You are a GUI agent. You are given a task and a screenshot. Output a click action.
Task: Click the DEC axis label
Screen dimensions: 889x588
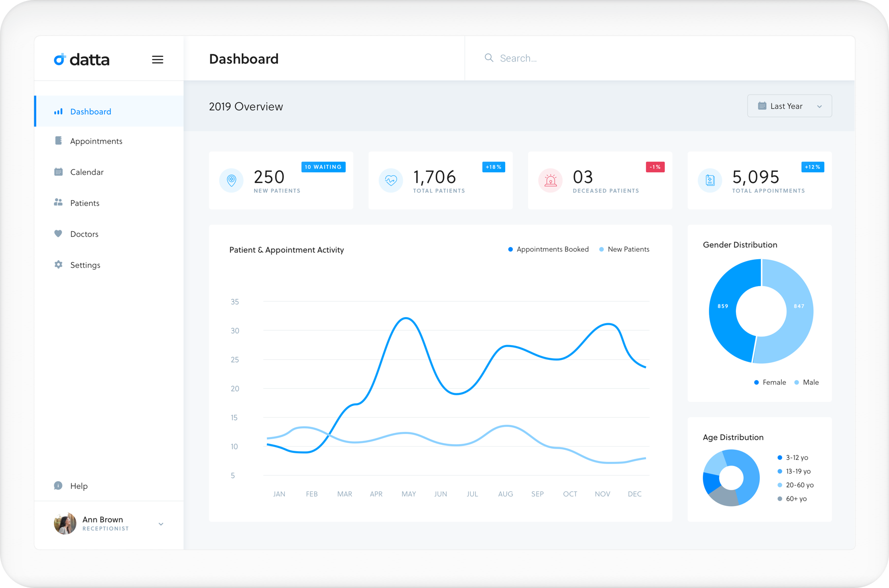point(634,494)
